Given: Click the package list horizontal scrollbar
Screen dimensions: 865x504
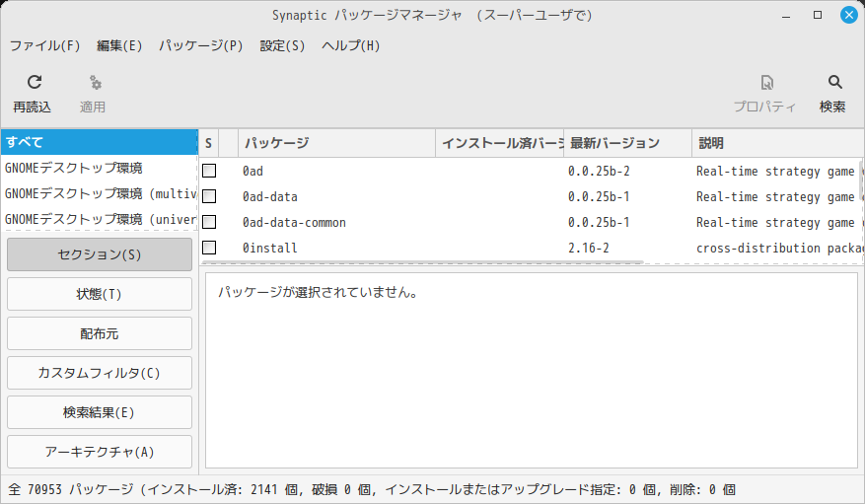Looking at the screenshot, I should 422,262.
